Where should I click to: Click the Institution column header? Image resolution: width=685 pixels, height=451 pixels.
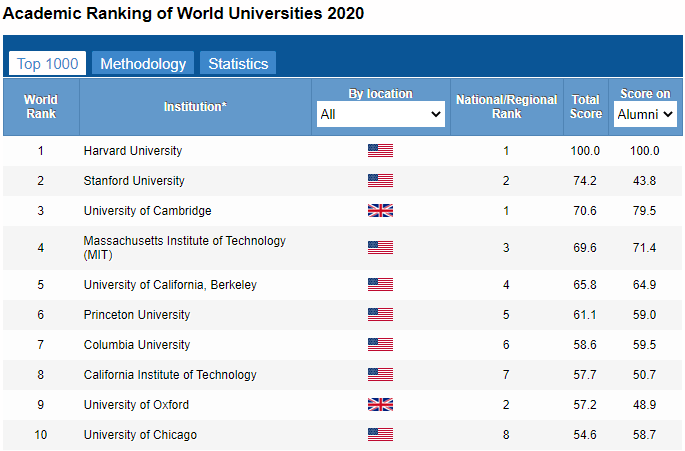pyautogui.click(x=195, y=107)
